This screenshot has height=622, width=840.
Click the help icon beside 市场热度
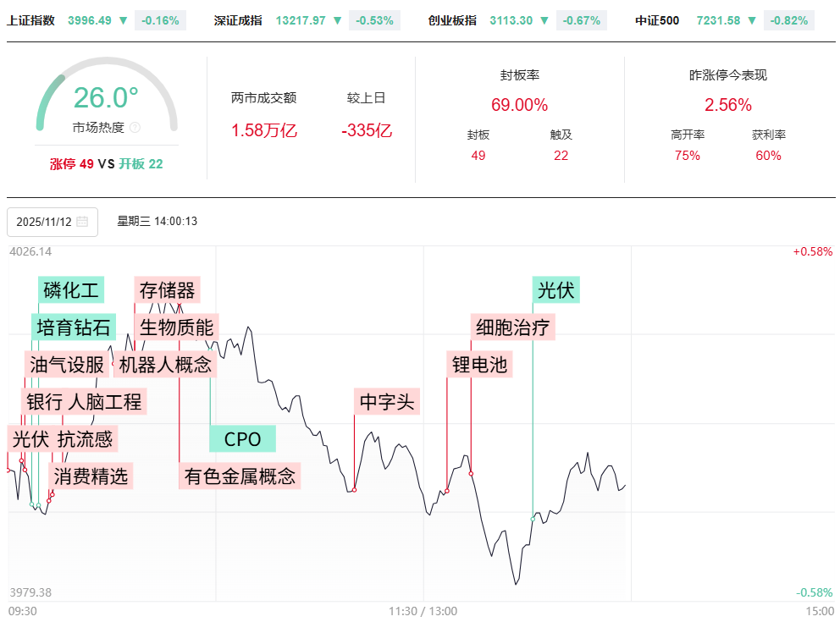135,128
